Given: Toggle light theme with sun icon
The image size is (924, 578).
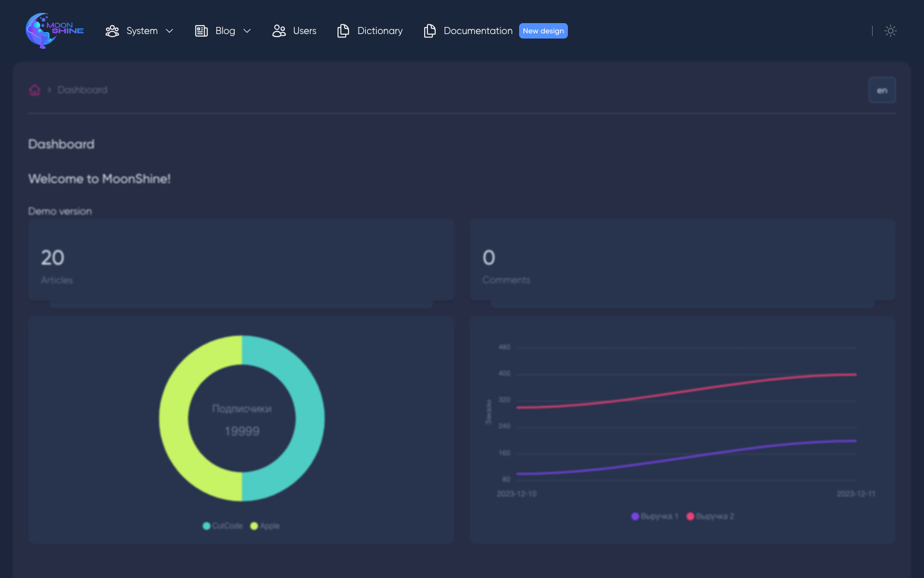Looking at the screenshot, I should (x=890, y=31).
